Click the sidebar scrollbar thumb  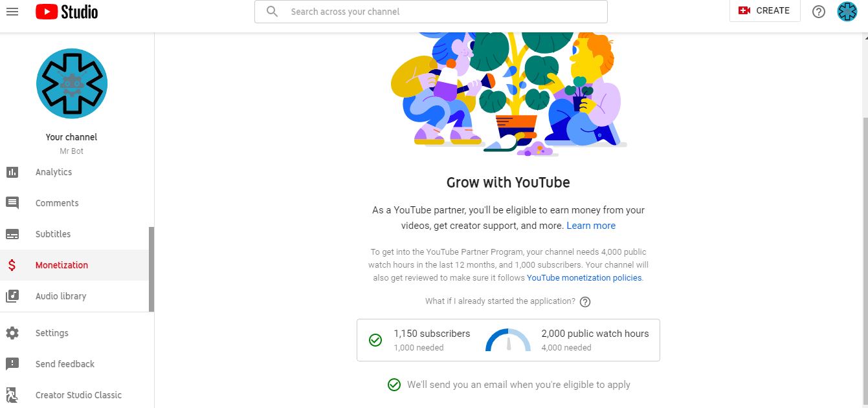[151, 269]
